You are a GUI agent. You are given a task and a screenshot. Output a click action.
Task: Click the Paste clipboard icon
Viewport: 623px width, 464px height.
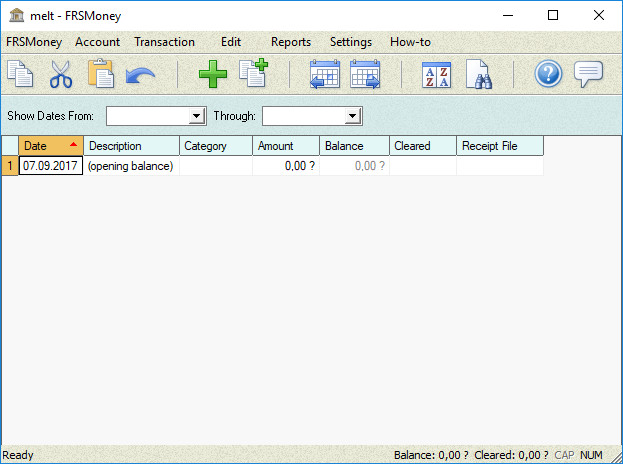(x=101, y=73)
